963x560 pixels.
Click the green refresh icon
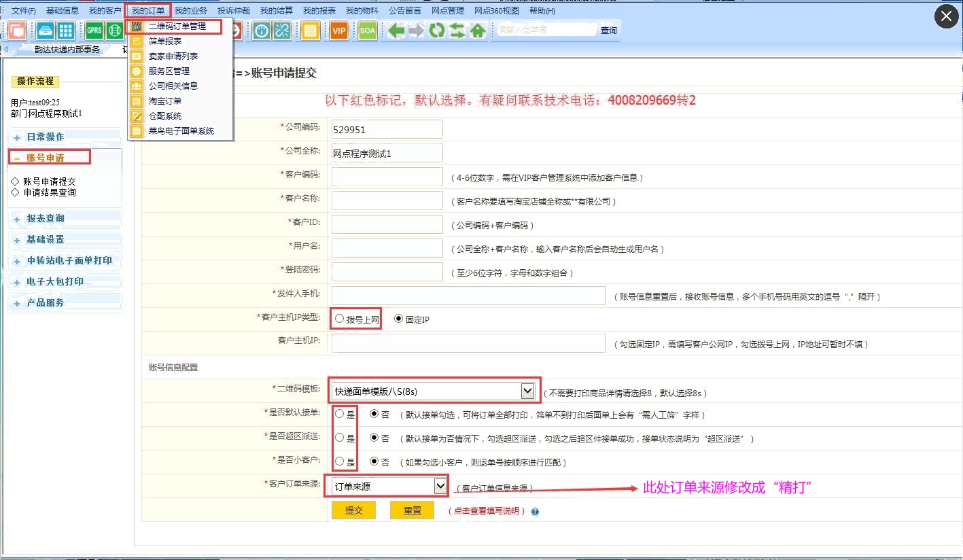[x=436, y=31]
